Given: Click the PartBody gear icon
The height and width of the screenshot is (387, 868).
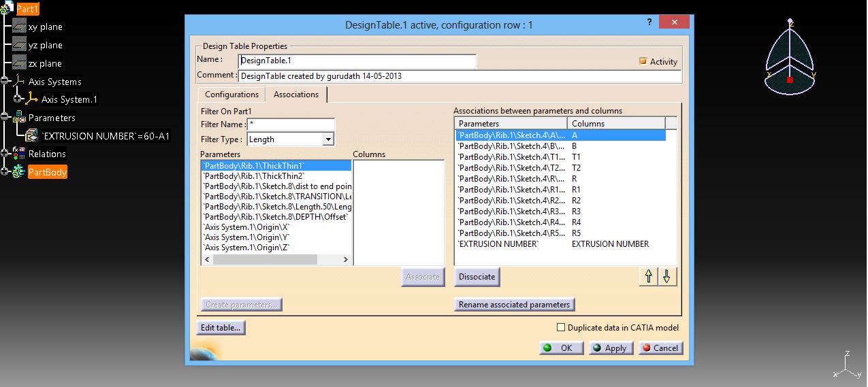Looking at the screenshot, I should click(19, 172).
